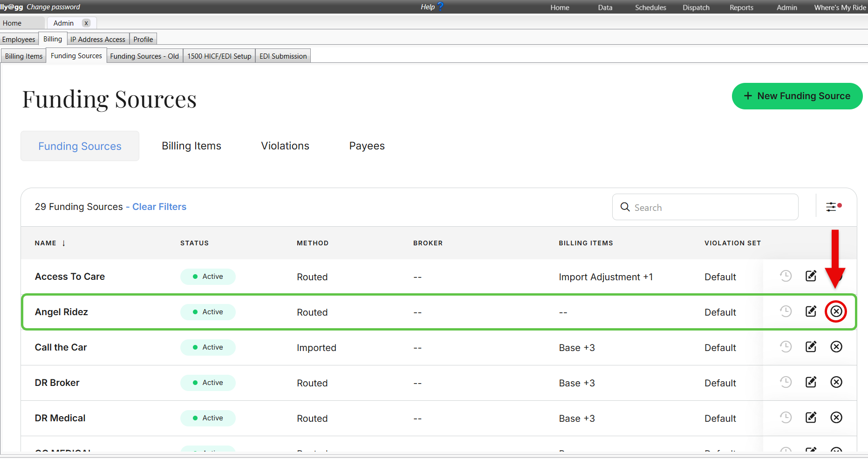Click the New Funding Source button

point(797,96)
